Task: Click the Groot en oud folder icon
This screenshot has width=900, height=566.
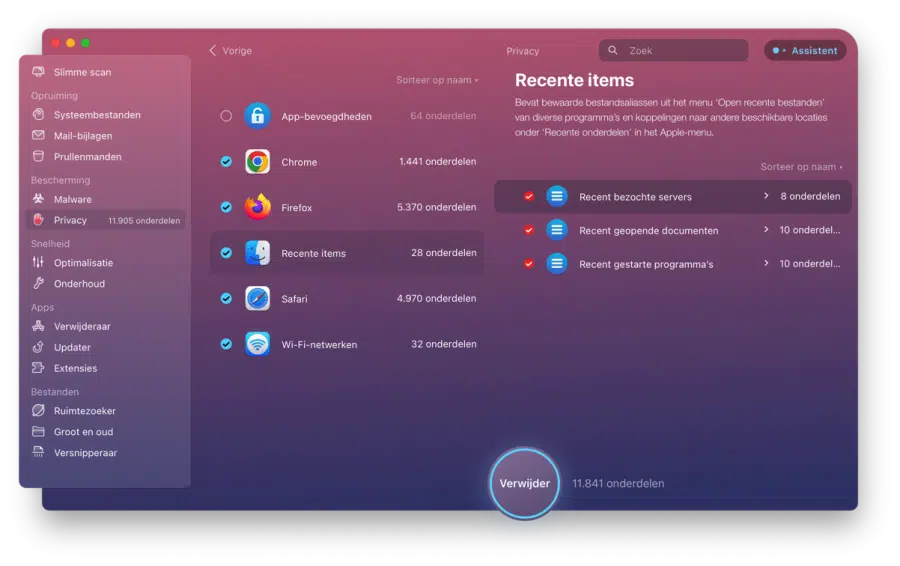Action: tap(38, 431)
